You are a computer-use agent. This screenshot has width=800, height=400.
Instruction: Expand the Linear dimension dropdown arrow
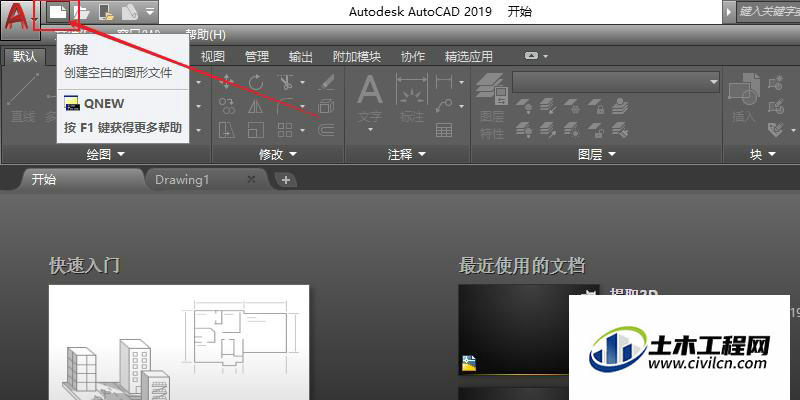(461, 82)
